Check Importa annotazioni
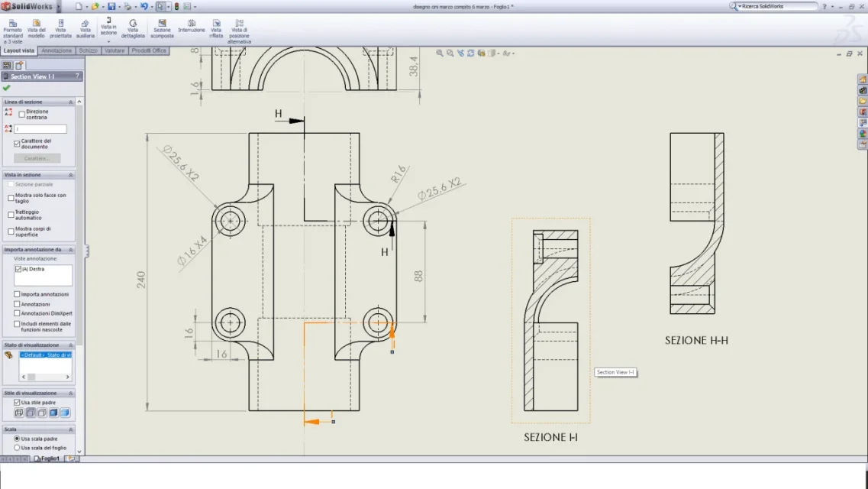868x489 pixels. [17, 294]
